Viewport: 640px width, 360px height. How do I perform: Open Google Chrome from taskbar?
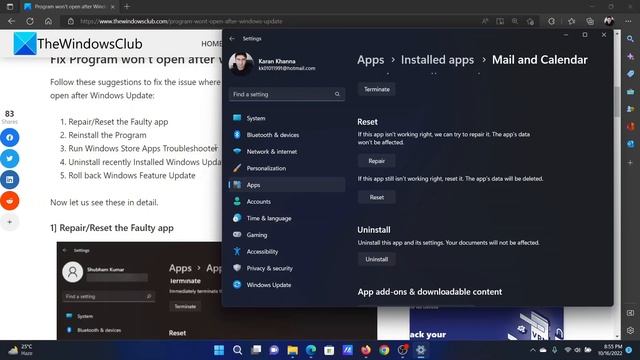tap(384, 350)
